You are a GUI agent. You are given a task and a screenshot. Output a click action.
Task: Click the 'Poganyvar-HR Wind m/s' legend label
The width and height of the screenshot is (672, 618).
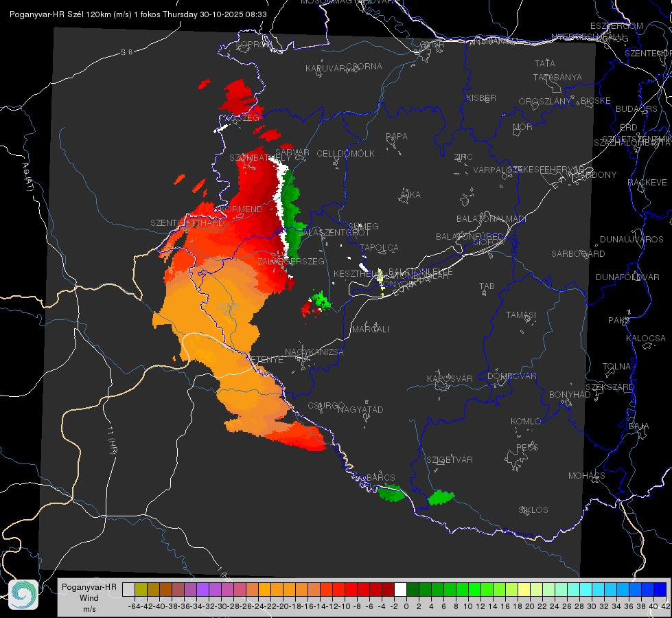click(89, 597)
